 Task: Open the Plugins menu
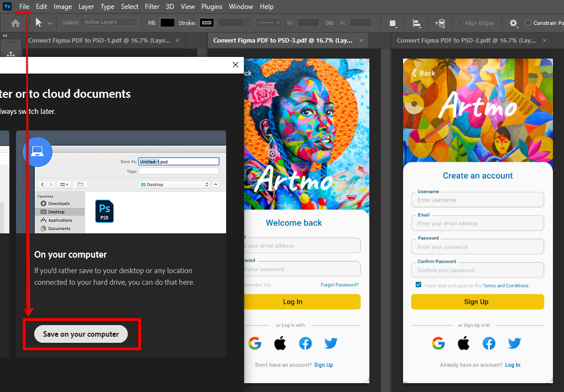pos(211,7)
